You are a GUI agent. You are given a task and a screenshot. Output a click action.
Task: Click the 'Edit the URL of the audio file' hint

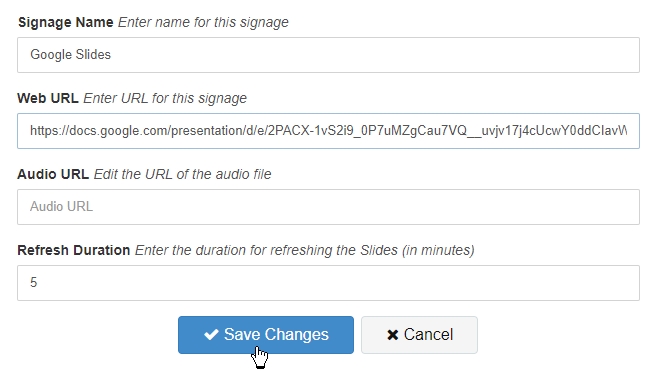(182, 174)
